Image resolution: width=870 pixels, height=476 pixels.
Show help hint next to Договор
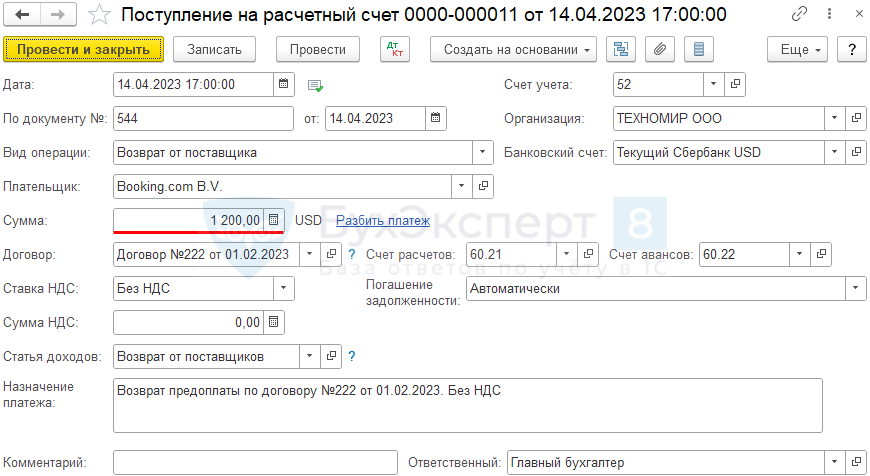pos(352,254)
